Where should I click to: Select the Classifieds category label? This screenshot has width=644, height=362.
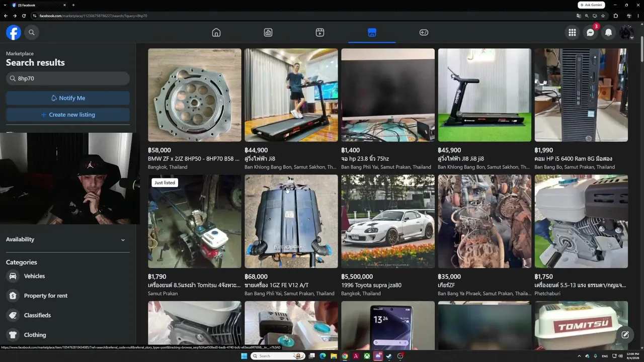(37, 315)
